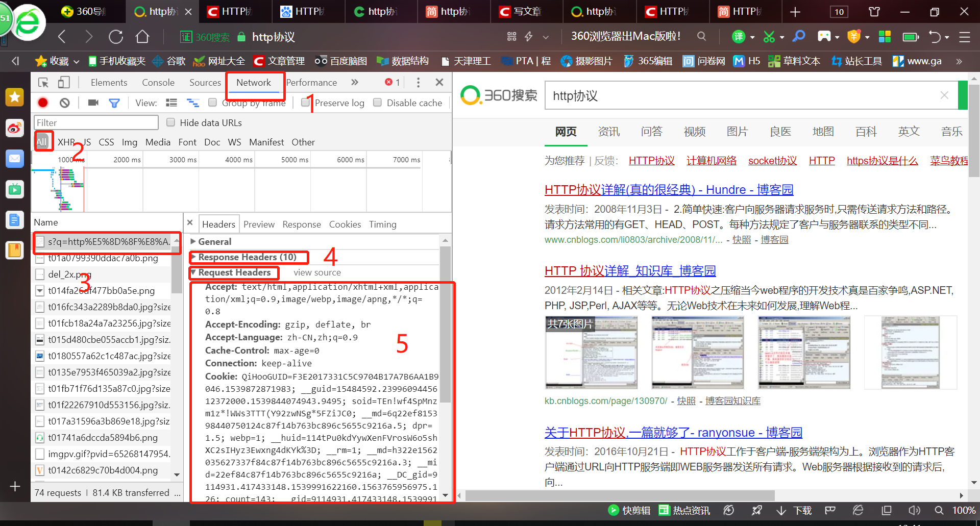
Task: Open the 百度脑图 bookmark
Action: tap(340, 61)
